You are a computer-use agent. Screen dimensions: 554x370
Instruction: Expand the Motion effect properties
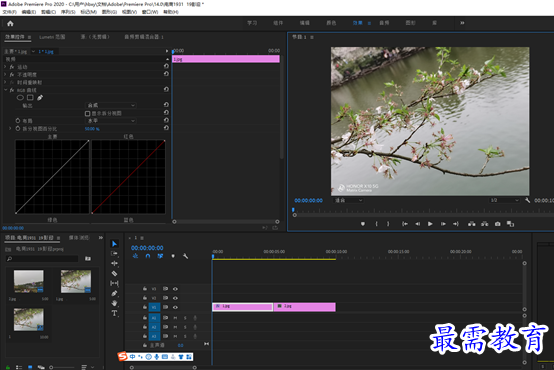[x=5, y=66]
